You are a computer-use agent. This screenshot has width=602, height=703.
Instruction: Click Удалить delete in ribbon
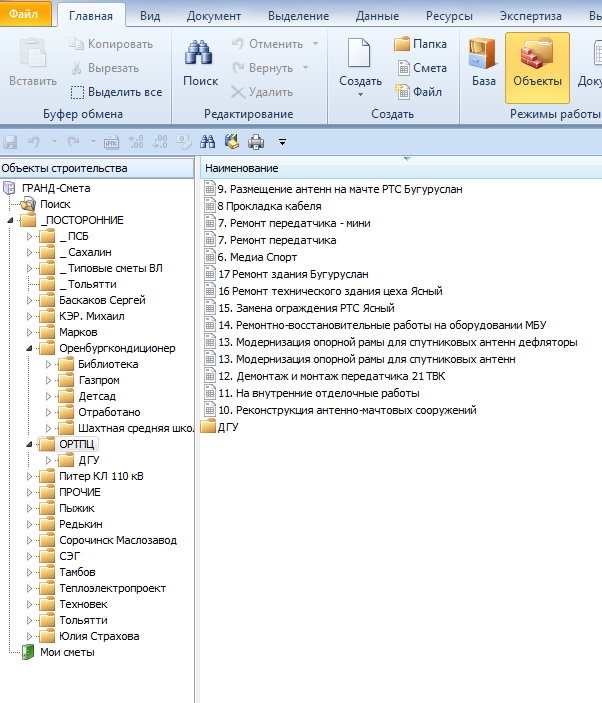262,92
